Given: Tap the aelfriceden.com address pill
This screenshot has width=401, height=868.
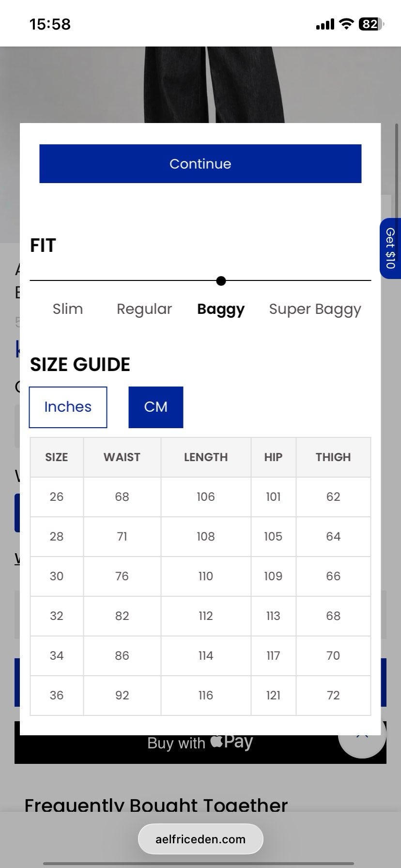Looking at the screenshot, I should point(200,839).
